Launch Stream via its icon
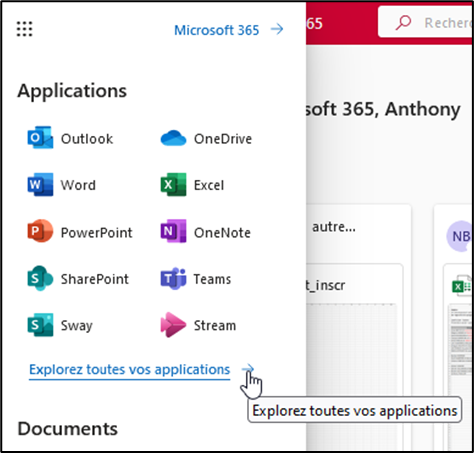 click(173, 325)
